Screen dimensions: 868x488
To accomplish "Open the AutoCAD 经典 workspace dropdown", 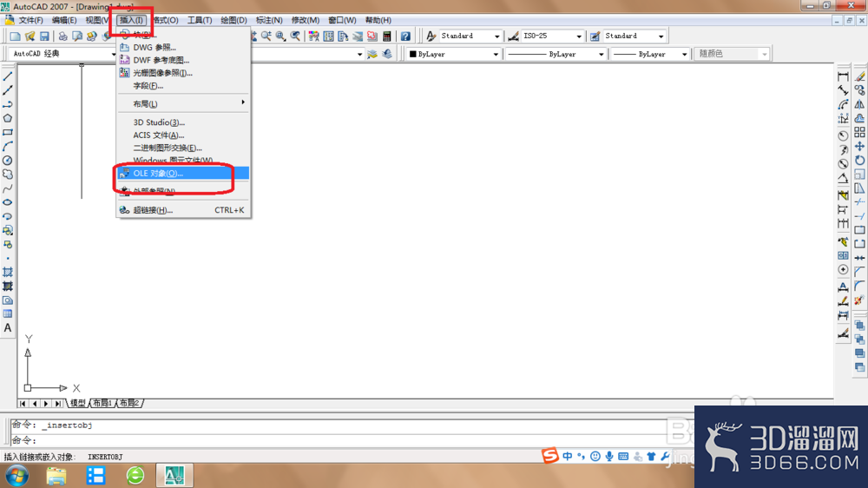I will click(x=63, y=54).
